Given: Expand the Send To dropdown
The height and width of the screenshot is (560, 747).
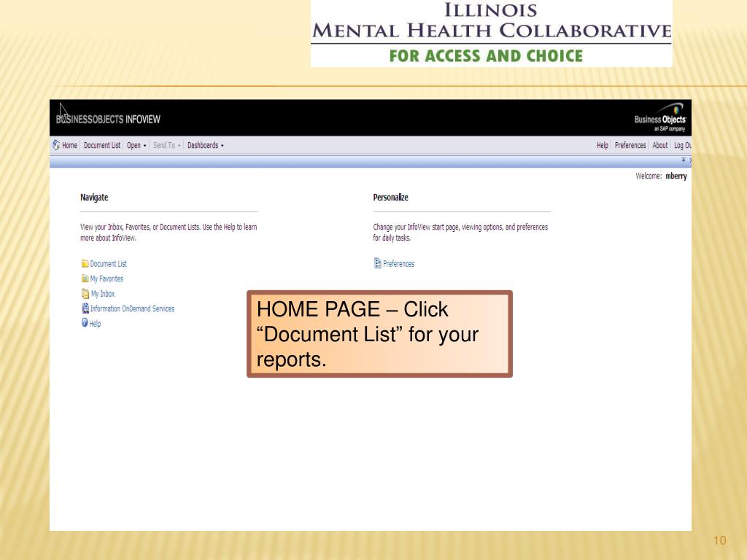Looking at the screenshot, I should point(167,145).
